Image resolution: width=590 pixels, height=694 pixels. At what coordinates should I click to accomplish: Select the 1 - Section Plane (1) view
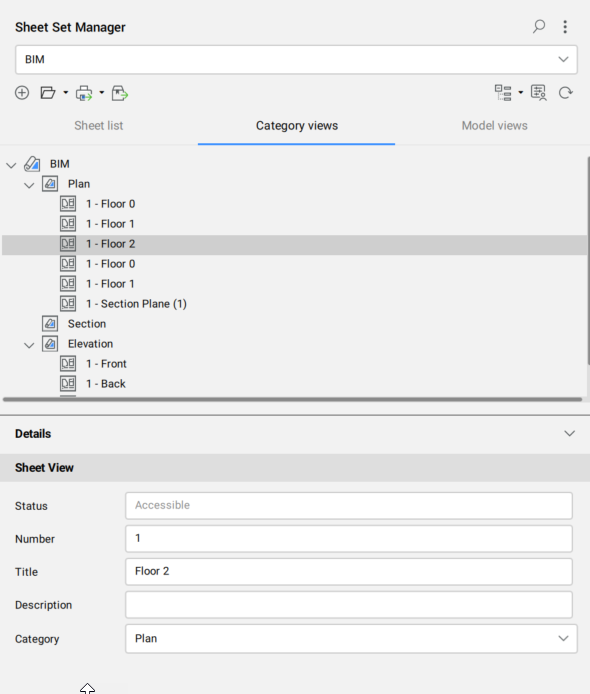pyautogui.click(x=136, y=304)
